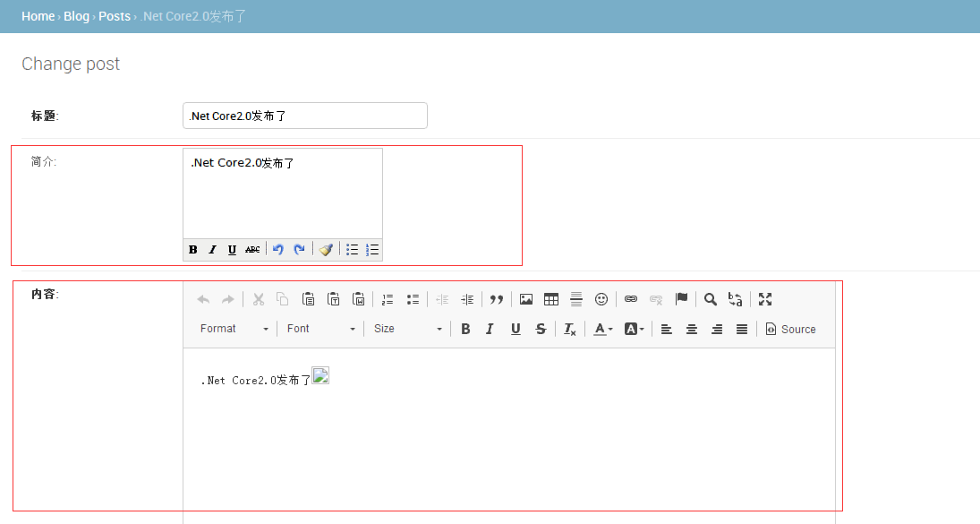Viewport: 980px width, 524px height.
Task: Click the cleanup brush icon in 简介 editor
Action: (x=326, y=250)
